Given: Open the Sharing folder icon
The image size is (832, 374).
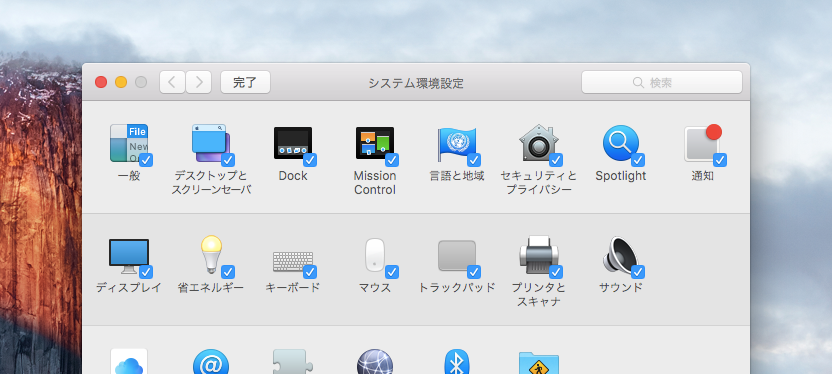Looking at the screenshot, I should [x=538, y=362].
